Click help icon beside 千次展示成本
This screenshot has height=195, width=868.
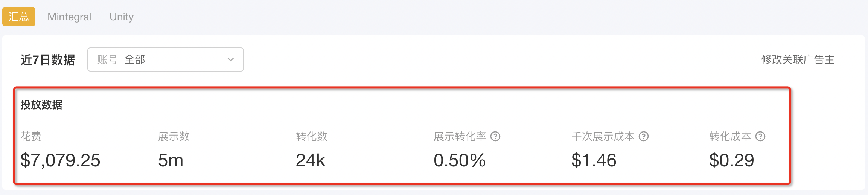[x=644, y=136]
